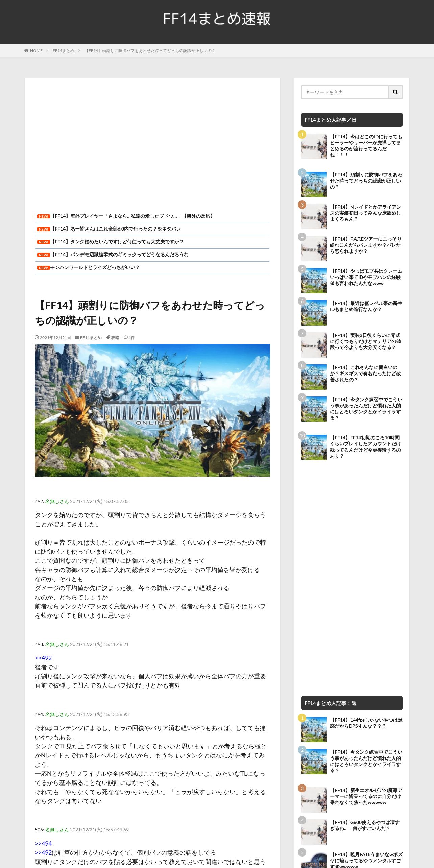The height and width of the screenshot is (868, 434).
Task: Click the >>492 anchor in post 493
Action: click(x=43, y=658)
